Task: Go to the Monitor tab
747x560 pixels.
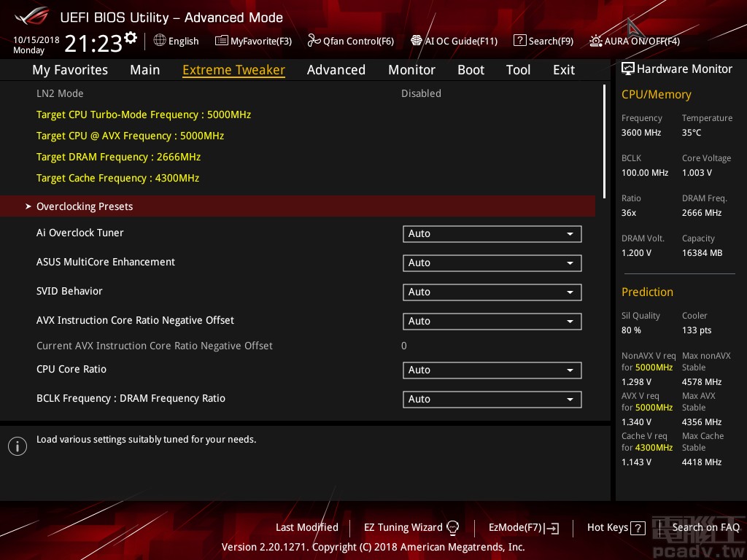Action: (411, 70)
